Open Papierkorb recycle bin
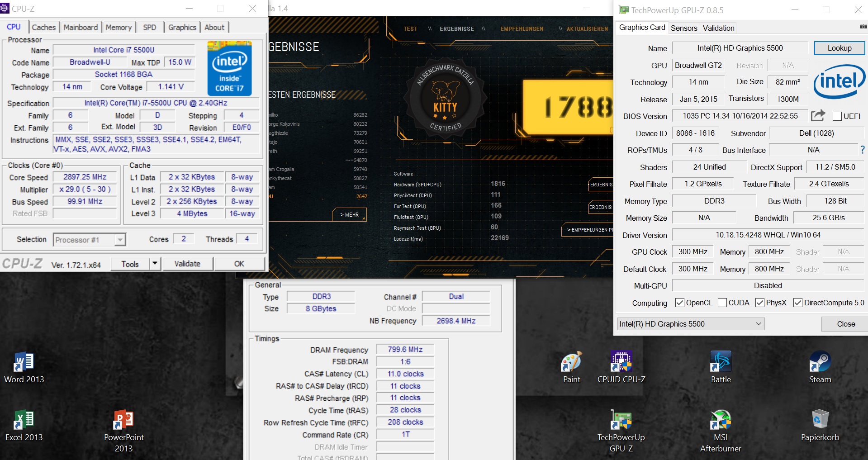Viewport: 868px width, 460px height. (820, 426)
